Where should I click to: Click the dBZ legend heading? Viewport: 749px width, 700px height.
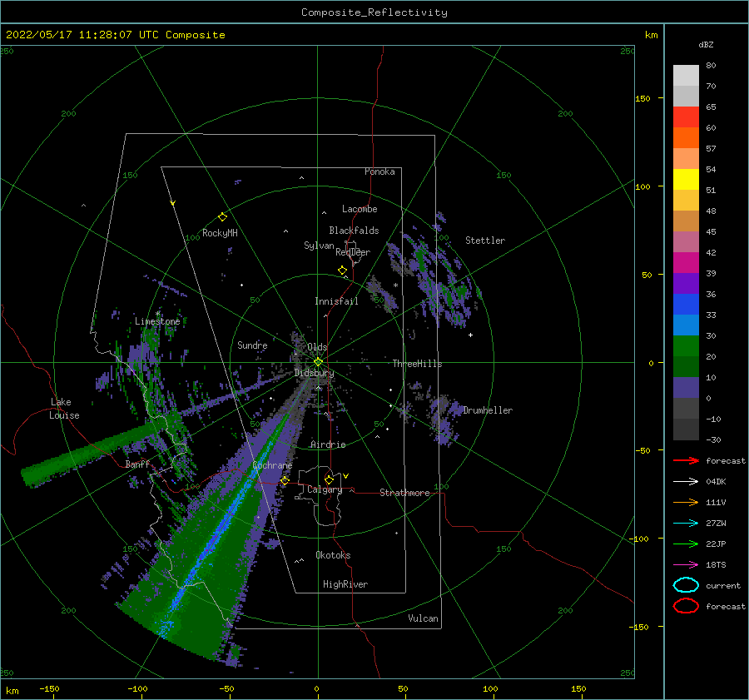click(x=706, y=44)
